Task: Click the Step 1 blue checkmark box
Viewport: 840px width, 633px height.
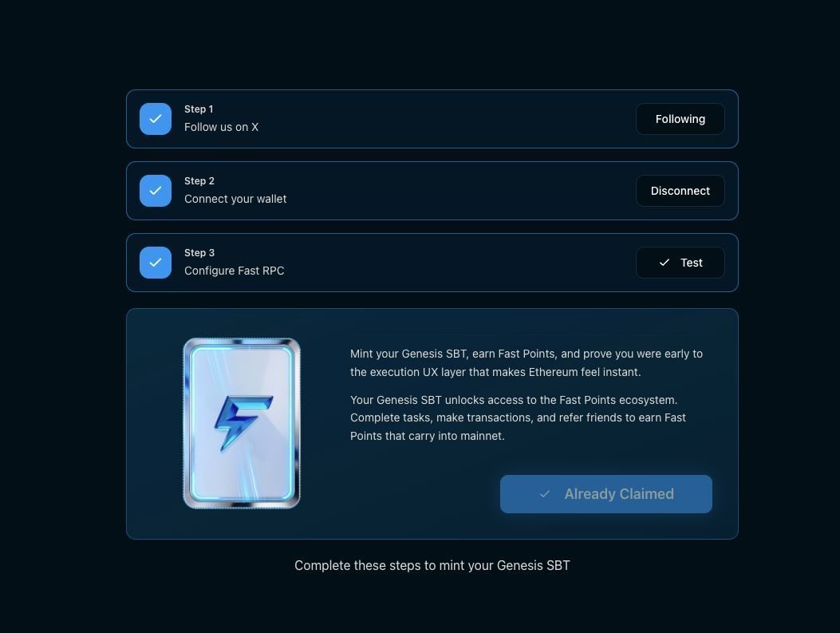Action: pos(156,119)
